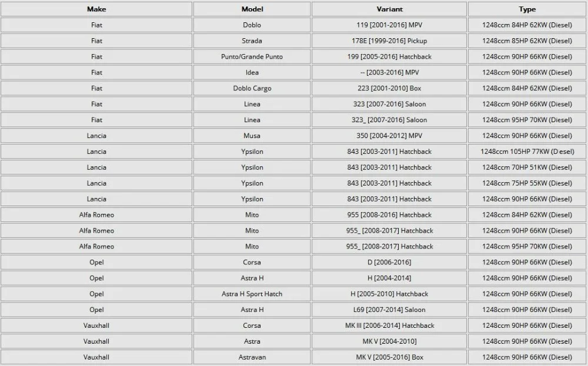Select the MK V [2005-2016] Box variant
Screen dimensions: 588x366
point(389,357)
